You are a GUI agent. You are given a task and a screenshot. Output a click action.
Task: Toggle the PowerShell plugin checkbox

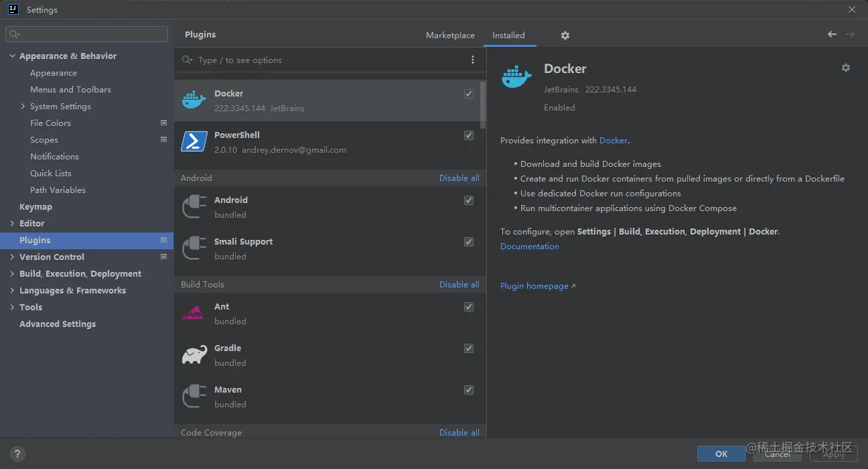coord(469,135)
